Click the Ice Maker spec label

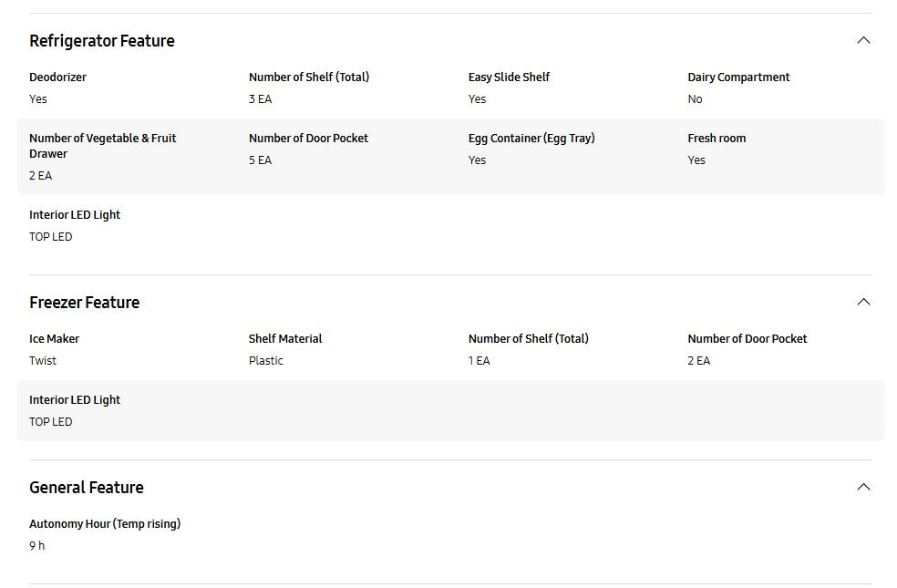[x=54, y=339]
